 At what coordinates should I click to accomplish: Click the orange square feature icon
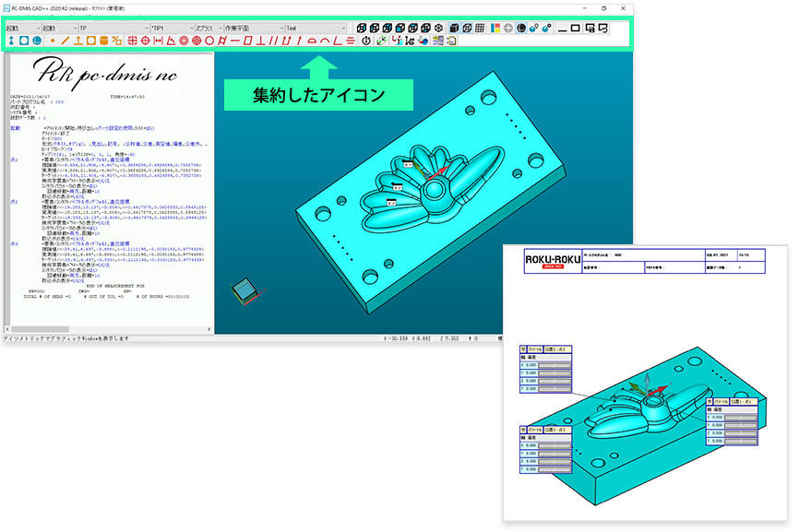click(x=91, y=41)
